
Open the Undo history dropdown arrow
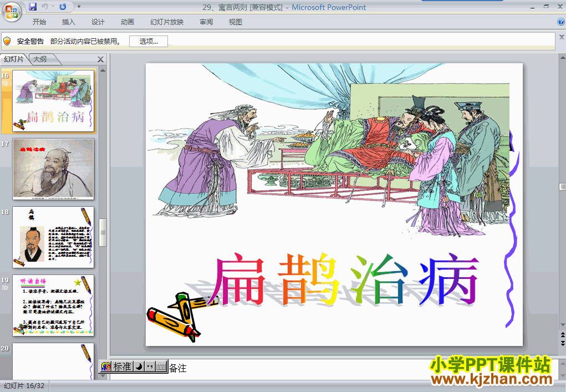click(x=53, y=7)
